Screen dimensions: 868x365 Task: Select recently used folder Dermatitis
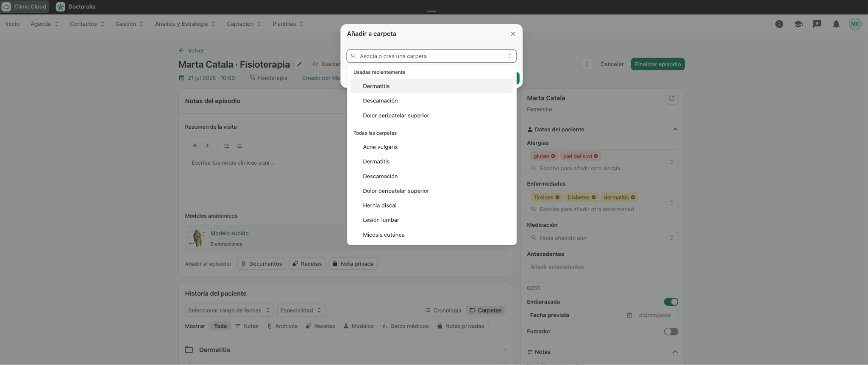coord(431,86)
